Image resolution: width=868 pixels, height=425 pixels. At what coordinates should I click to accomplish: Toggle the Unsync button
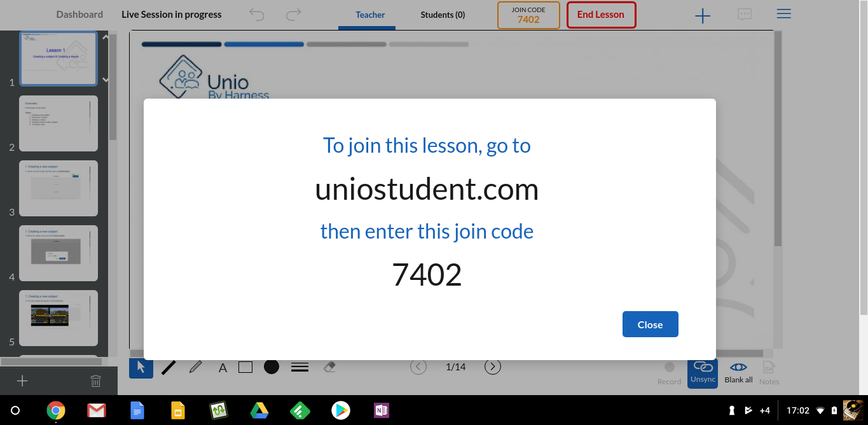click(703, 372)
